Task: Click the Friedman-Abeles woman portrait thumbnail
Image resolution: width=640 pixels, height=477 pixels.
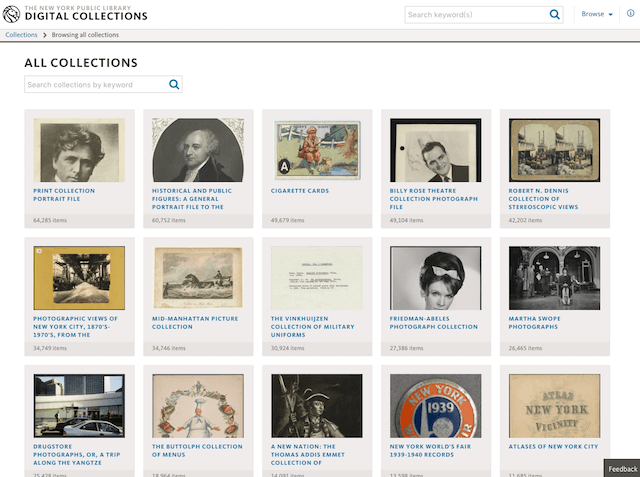Action: pyautogui.click(x=436, y=278)
